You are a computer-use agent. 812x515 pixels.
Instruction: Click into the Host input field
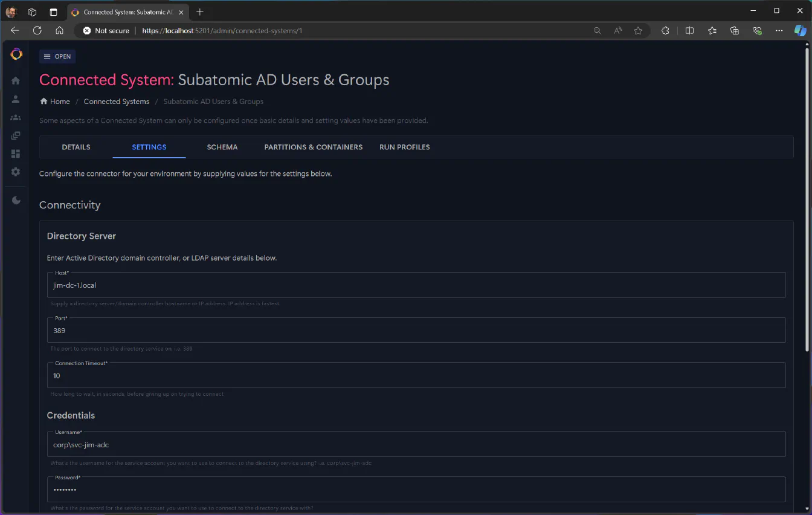click(x=416, y=285)
